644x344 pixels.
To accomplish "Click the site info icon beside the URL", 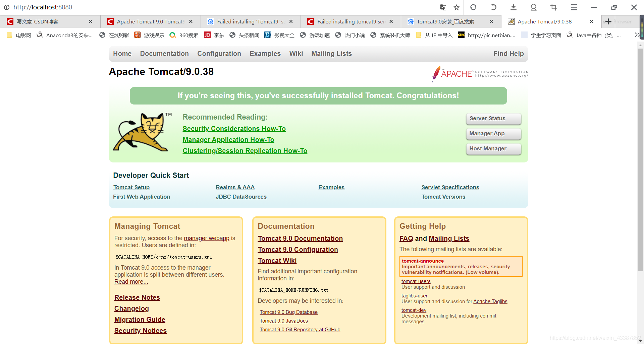I will coord(7,7).
